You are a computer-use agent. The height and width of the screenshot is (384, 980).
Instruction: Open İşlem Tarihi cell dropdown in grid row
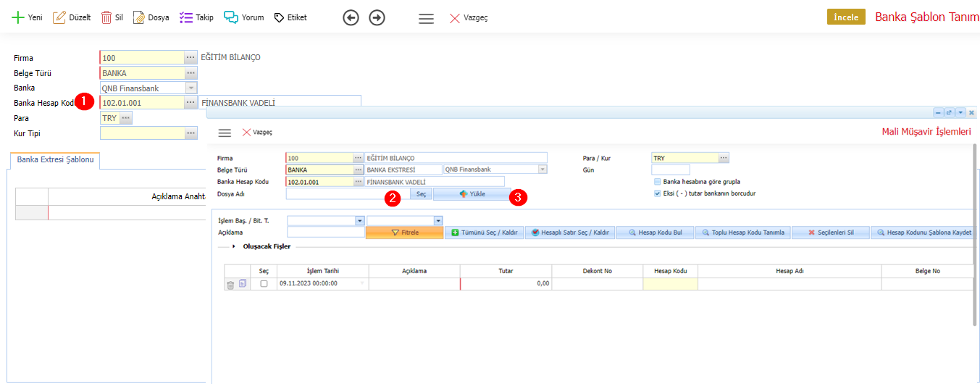click(x=362, y=284)
